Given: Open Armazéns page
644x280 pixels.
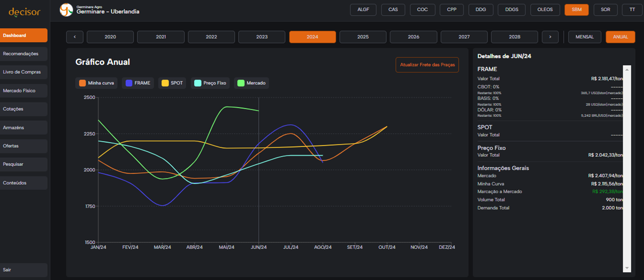Looking at the screenshot, I should pos(23,128).
